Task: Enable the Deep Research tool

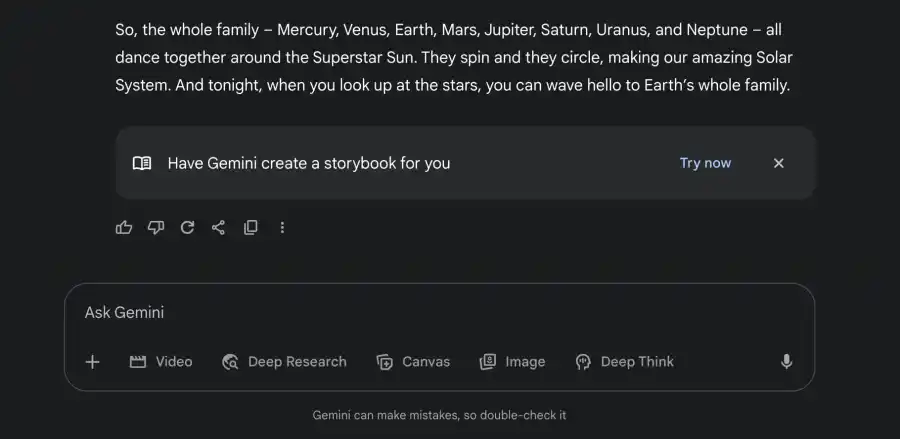Action: 284,362
